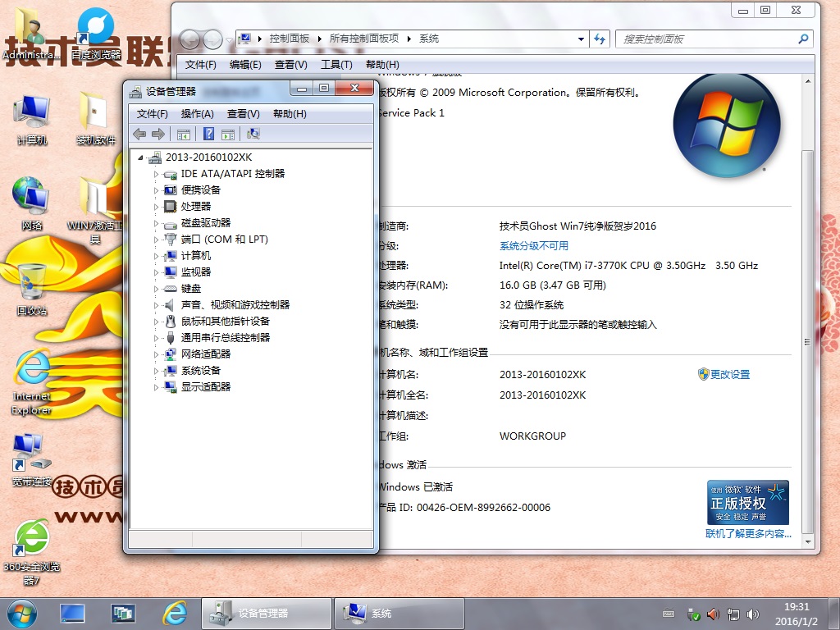The width and height of the screenshot is (840, 630).
Task: Expand the 监视器 node
Action: click(x=156, y=272)
